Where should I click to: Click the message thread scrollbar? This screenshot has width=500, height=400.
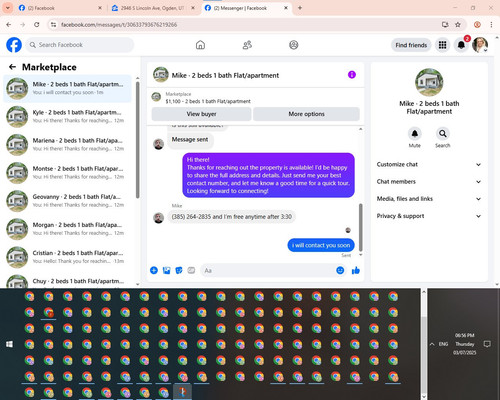360,227
